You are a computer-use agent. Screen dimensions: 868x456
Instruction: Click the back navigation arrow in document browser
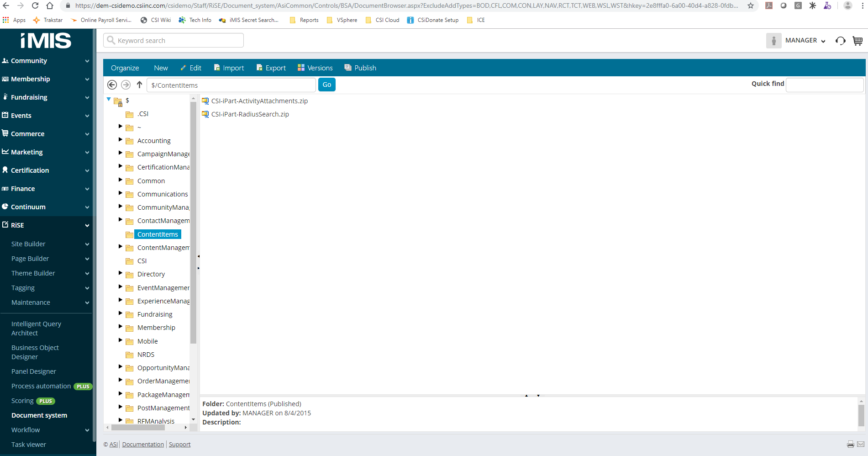112,85
